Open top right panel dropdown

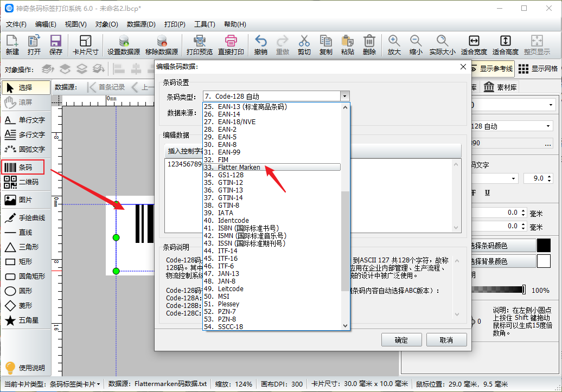pyautogui.click(x=551, y=105)
